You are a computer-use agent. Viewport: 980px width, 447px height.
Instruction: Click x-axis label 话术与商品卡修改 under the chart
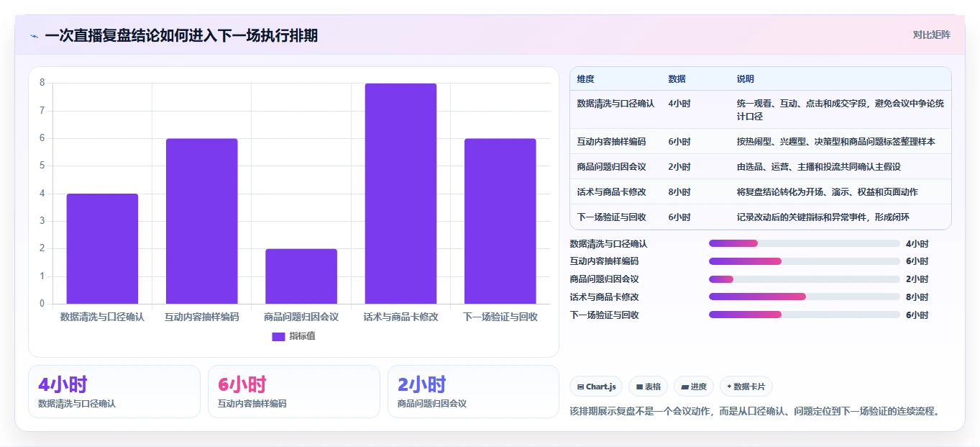click(x=400, y=317)
